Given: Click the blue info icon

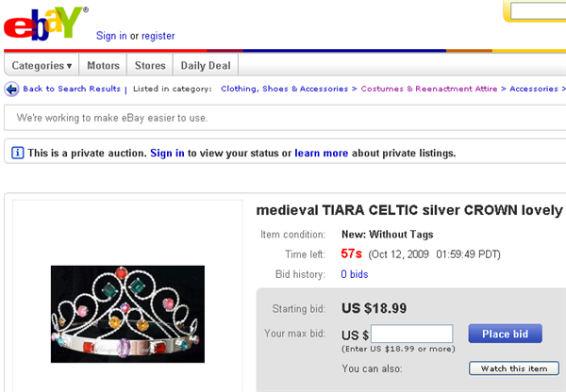Looking at the screenshot, I should [18, 153].
